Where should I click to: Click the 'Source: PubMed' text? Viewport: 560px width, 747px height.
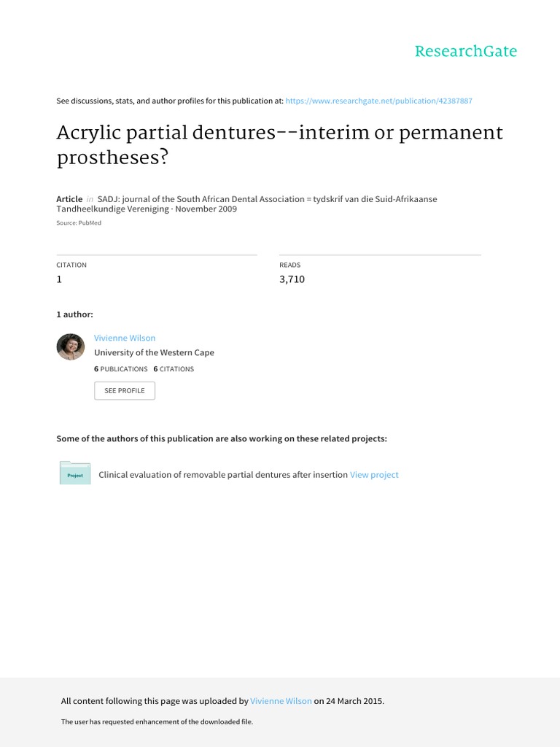79,223
